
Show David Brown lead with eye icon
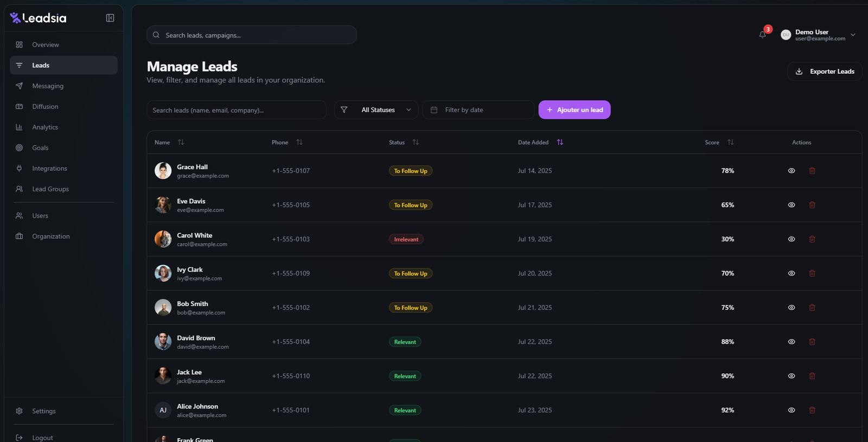792,342
